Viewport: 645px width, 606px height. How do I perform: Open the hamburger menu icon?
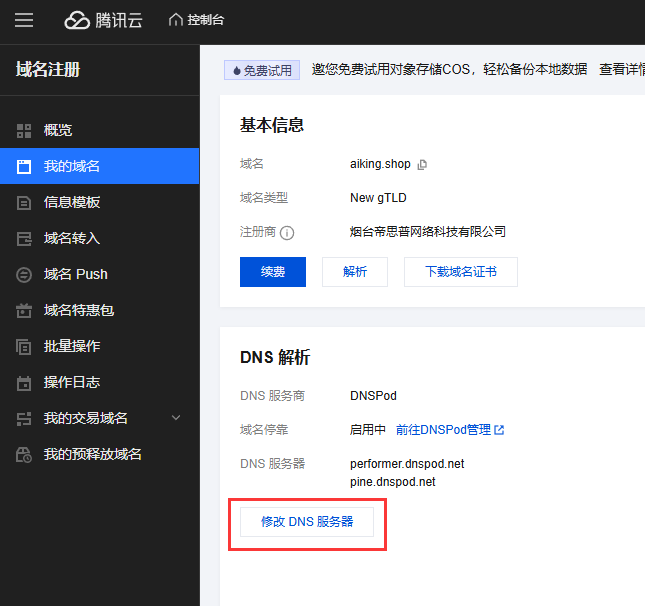[24, 20]
